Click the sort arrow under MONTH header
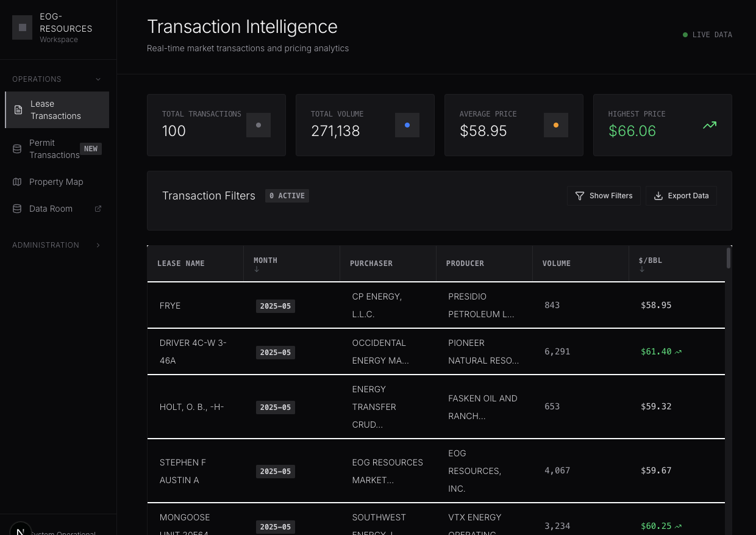Viewport: 756px width, 535px height. coord(257,269)
